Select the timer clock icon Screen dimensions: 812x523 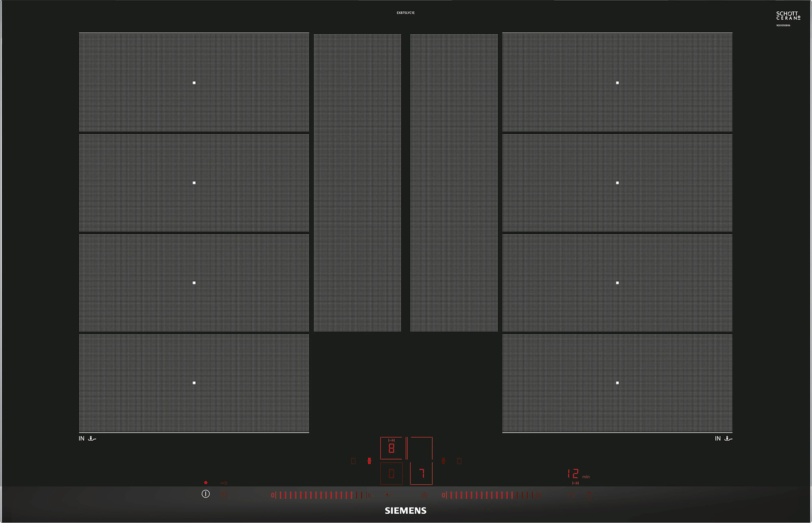pyautogui.click(x=571, y=495)
